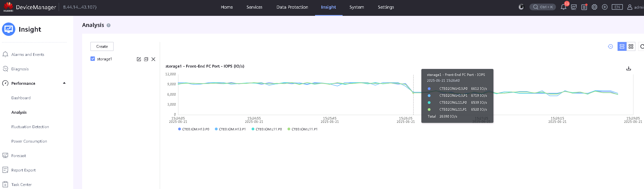Screen dimensions: 644x189
Task: Toggle CTE0.IOM.L11.P1 legend series
Action: pyautogui.click(x=303, y=129)
